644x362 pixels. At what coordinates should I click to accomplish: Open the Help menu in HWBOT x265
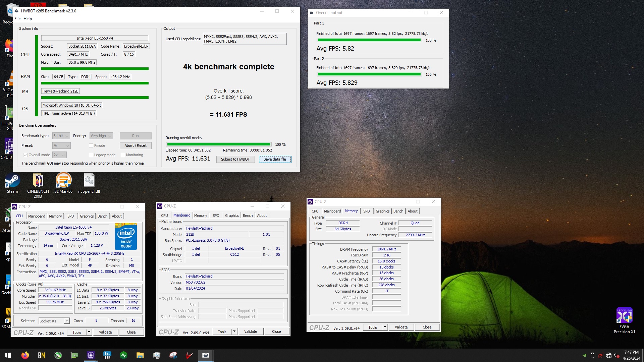28,19
